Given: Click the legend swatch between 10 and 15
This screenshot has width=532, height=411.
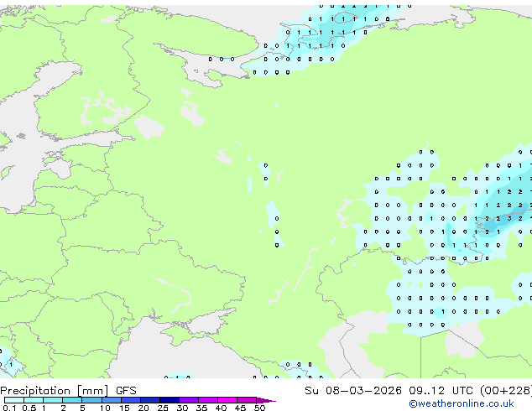Looking at the screenshot, I should click(x=111, y=400).
